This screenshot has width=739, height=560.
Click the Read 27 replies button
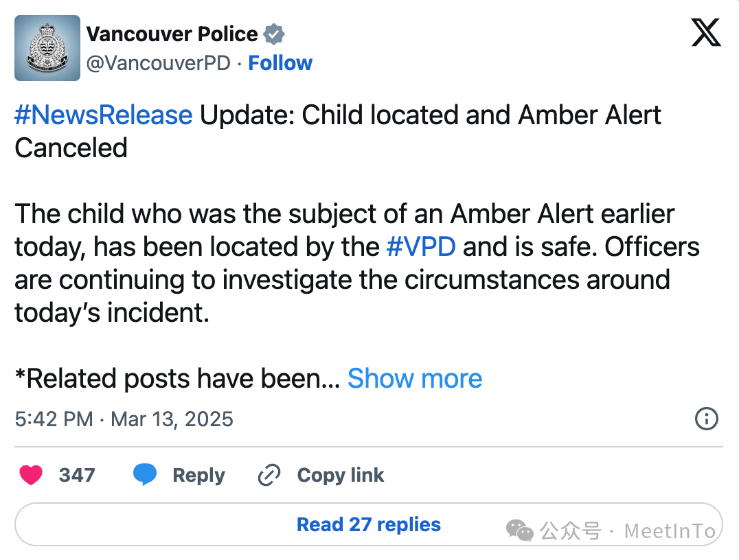pyautogui.click(x=369, y=524)
